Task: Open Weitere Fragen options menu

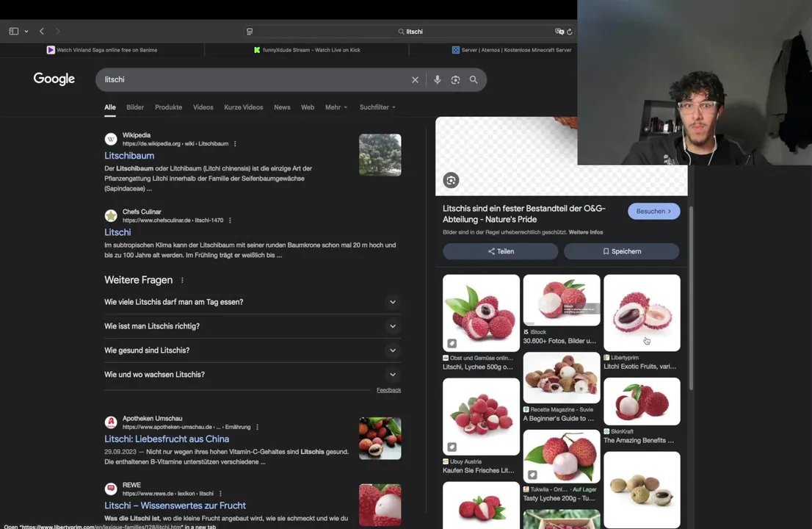Action: coord(182,281)
